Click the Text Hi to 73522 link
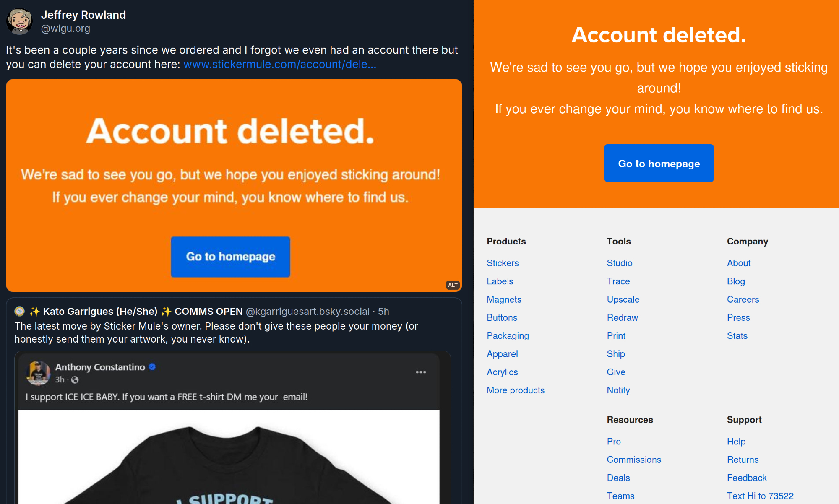The width and height of the screenshot is (839, 504). click(x=760, y=496)
